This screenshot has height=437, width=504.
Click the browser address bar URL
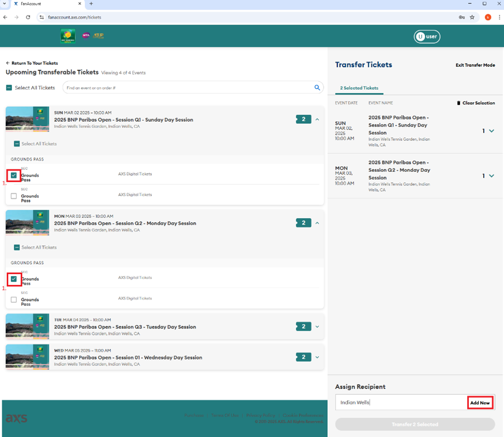coord(75,18)
